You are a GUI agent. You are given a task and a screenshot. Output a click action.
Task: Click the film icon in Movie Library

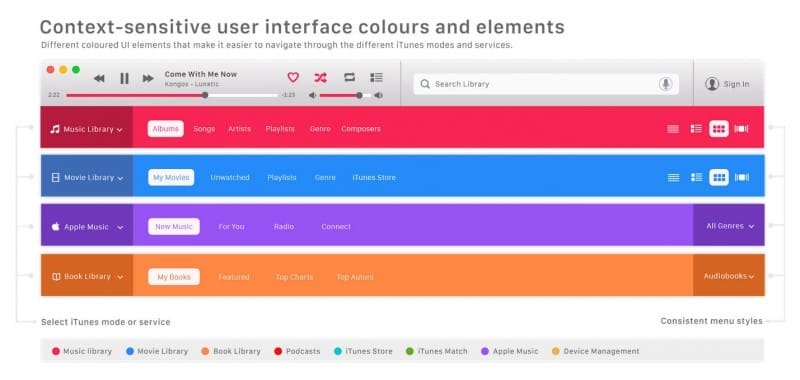[x=56, y=178]
